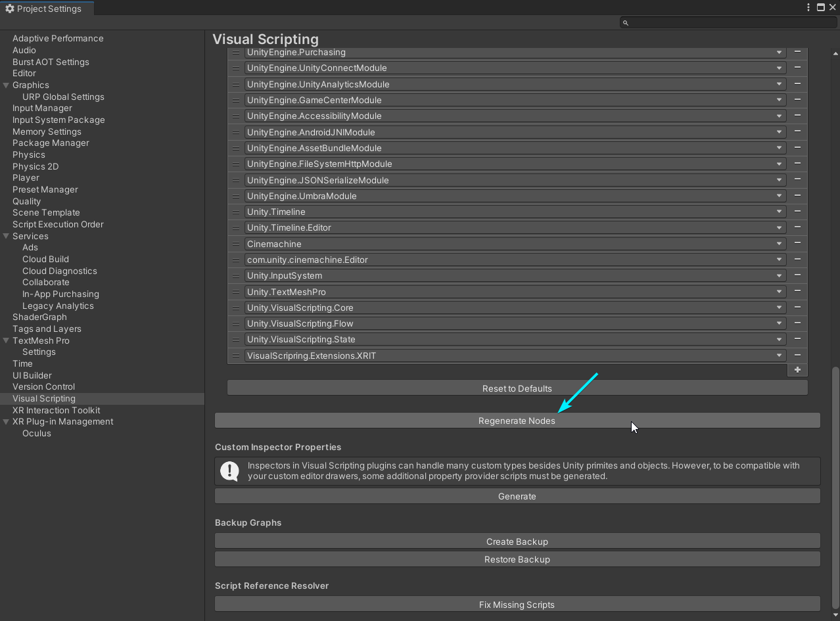Open Input Manager settings
The image size is (840, 621).
point(42,108)
